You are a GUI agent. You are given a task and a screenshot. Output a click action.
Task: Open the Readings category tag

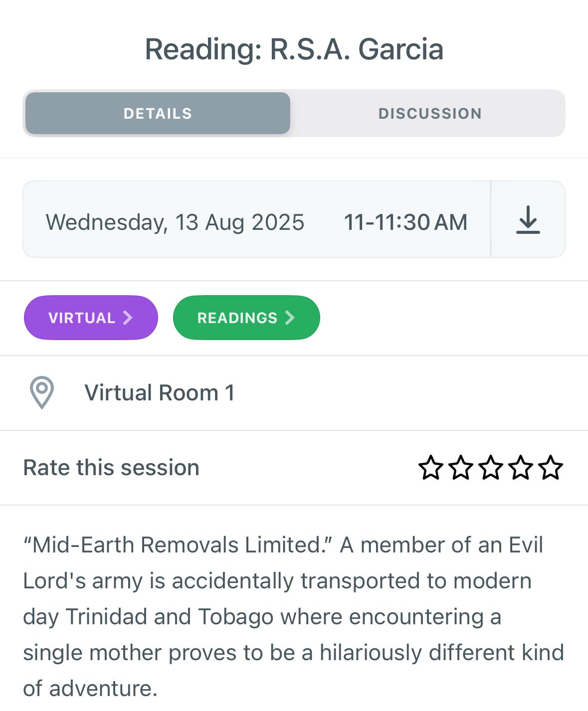pyautogui.click(x=237, y=318)
